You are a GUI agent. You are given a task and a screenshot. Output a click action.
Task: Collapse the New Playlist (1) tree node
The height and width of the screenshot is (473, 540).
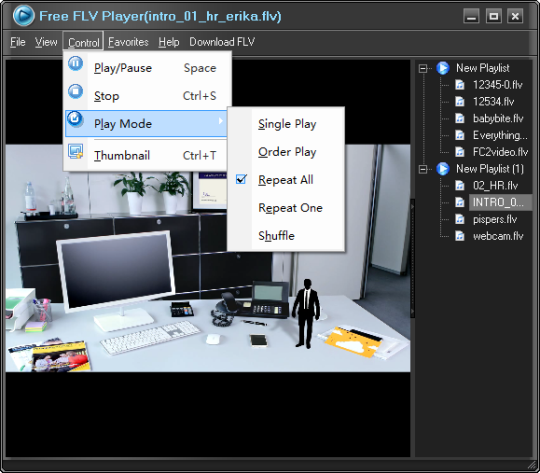click(x=423, y=169)
